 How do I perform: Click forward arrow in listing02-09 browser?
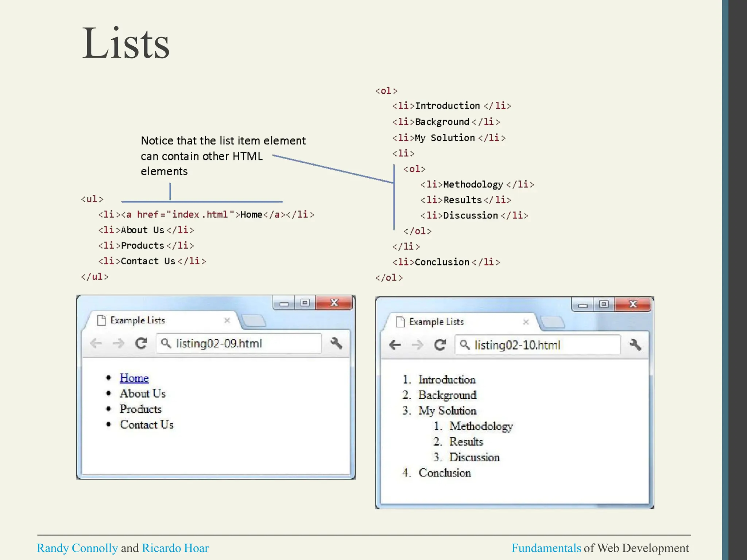pyautogui.click(x=118, y=343)
